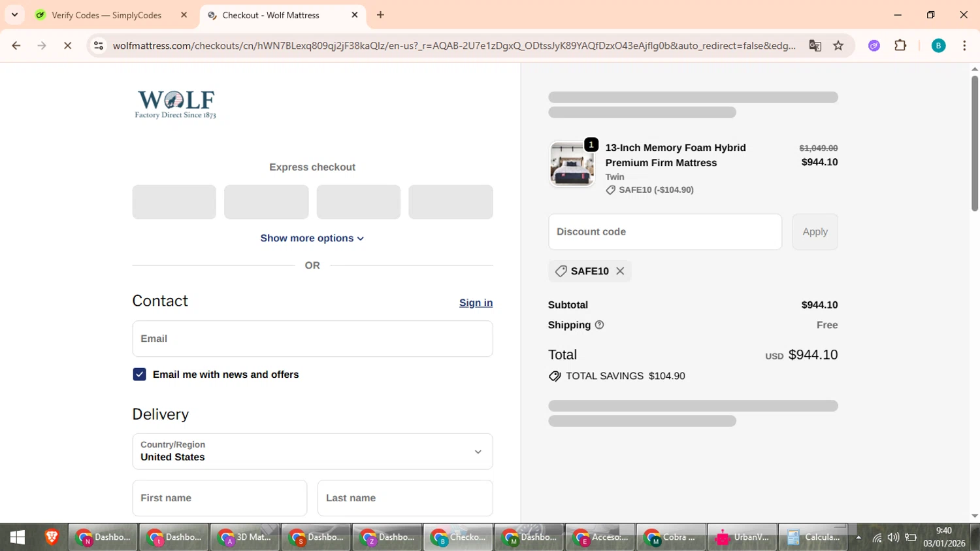Select the Checkout - Wolf Mattress tab
Viewport: 980px width, 551px height.
click(271, 15)
